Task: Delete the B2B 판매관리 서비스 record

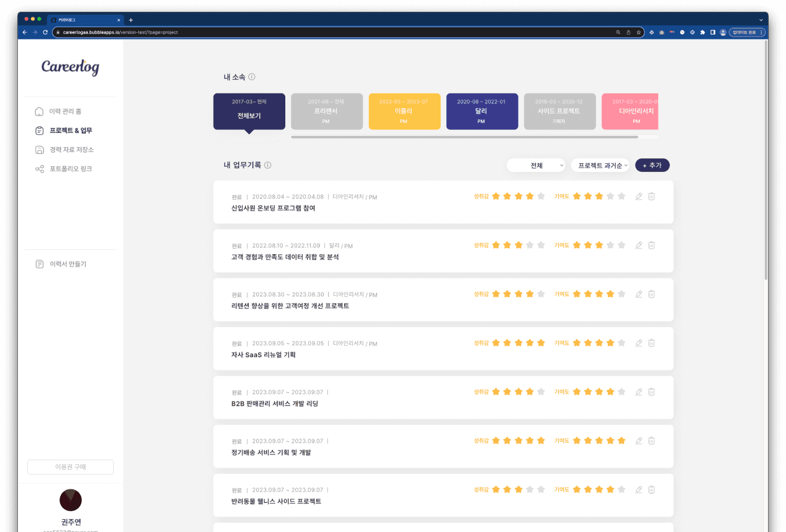Action: coord(652,392)
